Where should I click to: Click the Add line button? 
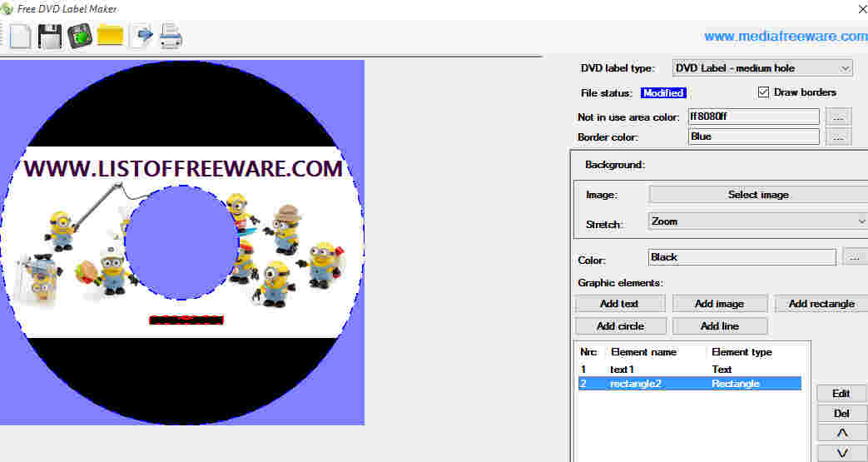pos(720,326)
